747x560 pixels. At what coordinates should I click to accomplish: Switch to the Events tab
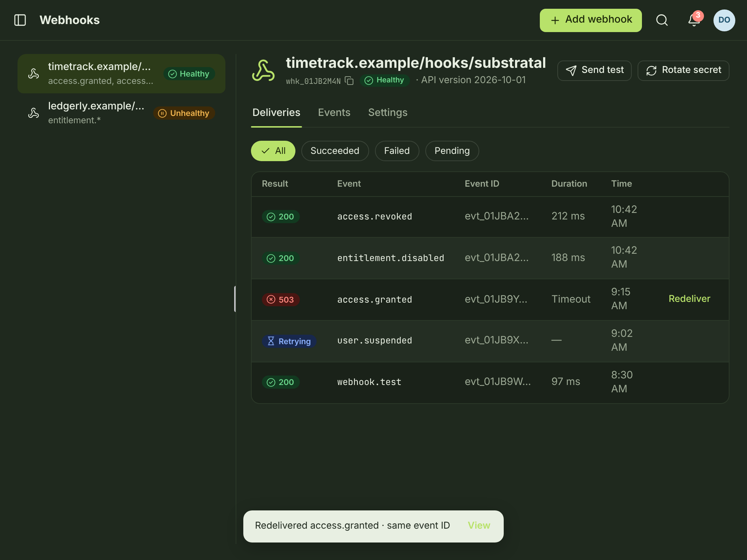[x=334, y=113]
